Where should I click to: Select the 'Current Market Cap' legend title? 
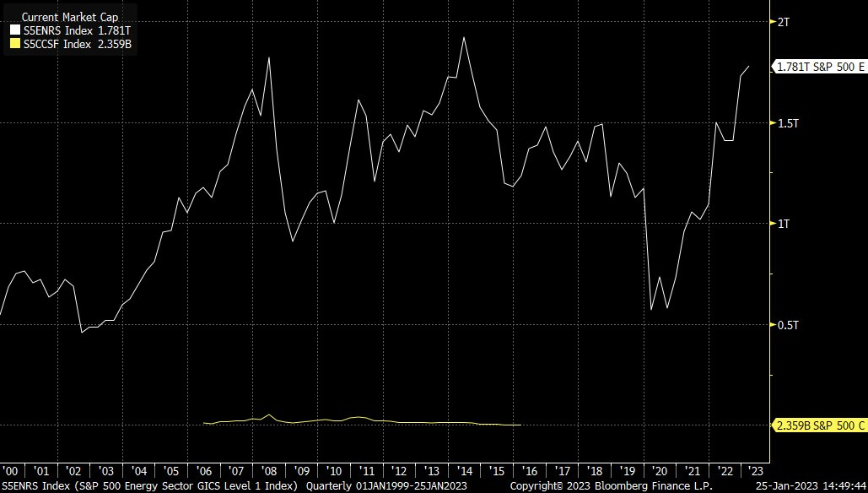click(70, 17)
